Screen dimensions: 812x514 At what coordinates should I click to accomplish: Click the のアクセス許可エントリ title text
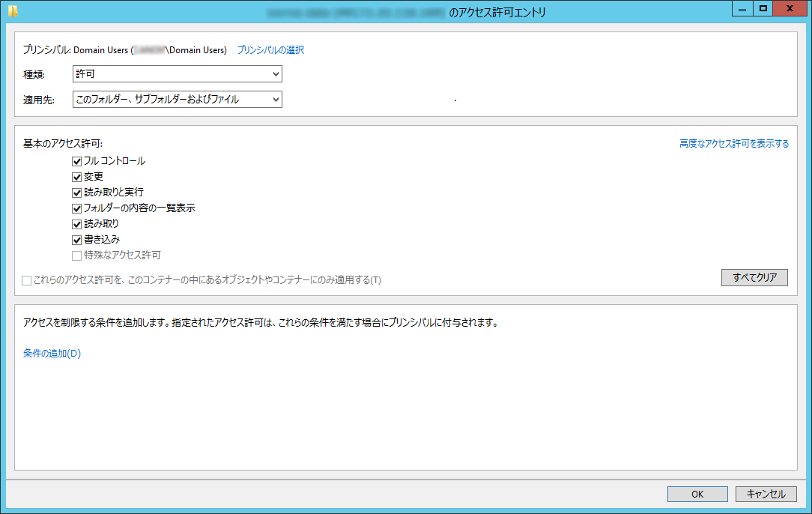click(x=497, y=12)
